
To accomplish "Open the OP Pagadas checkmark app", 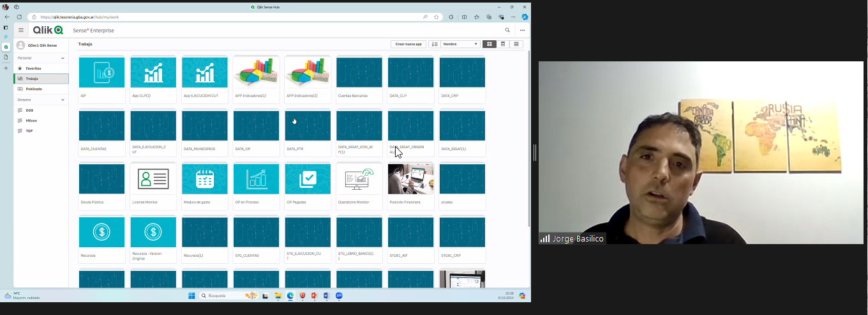I will tap(308, 180).
